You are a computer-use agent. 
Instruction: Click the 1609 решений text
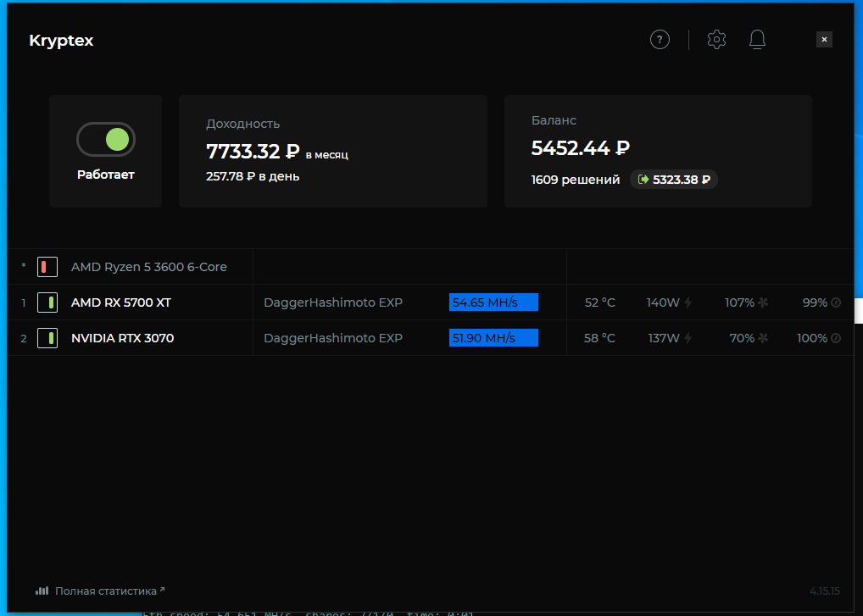coord(575,180)
